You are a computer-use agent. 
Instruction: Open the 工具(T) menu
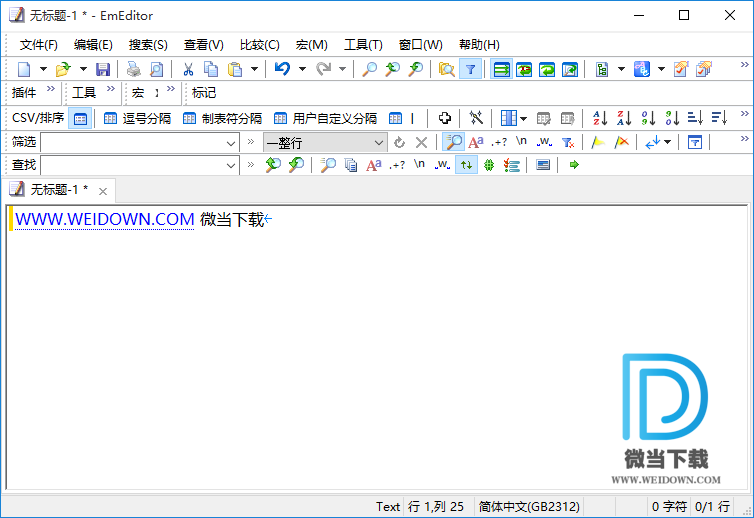pos(363,45)
